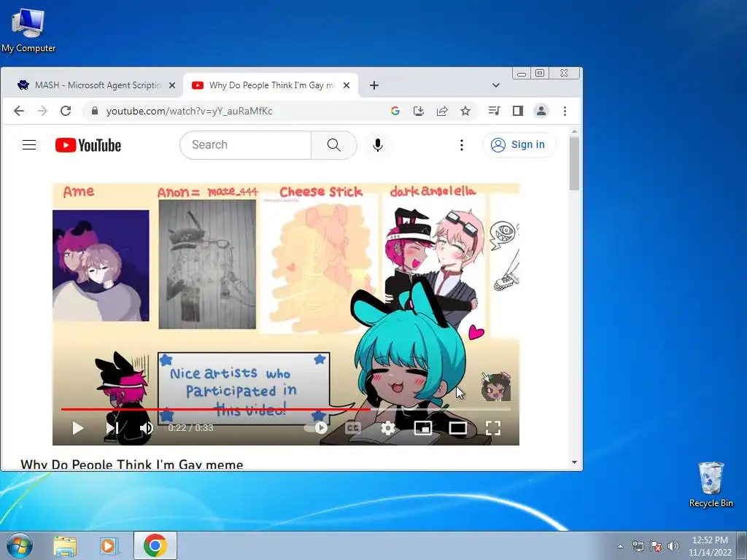Open YouTube settings three-dot menu
747x560 pixels.
click(462, 145)
